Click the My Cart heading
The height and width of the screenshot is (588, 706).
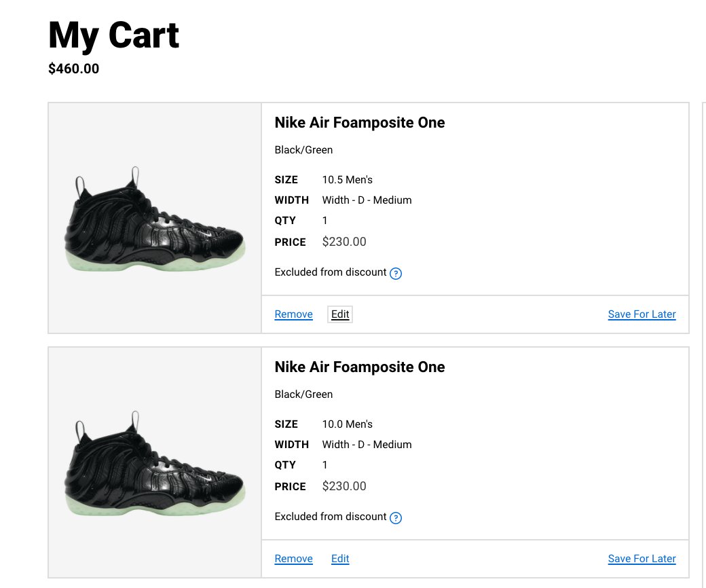pos(114,35)
